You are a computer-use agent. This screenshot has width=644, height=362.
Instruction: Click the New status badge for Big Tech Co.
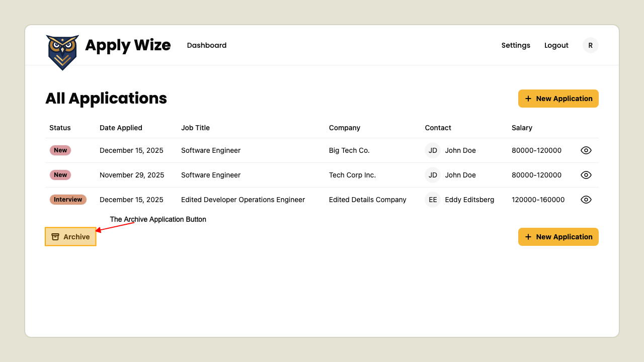coord(60,150)
